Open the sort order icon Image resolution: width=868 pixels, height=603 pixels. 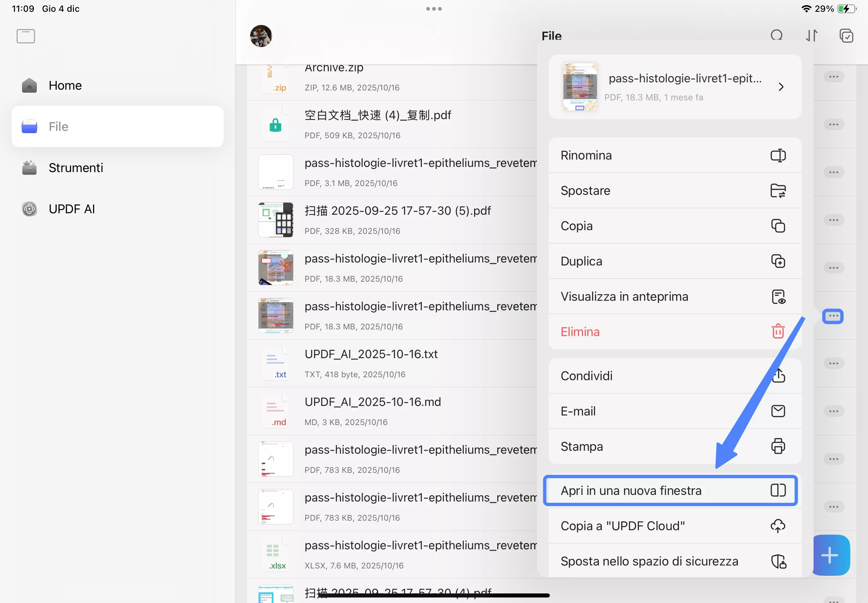(811, 36)
